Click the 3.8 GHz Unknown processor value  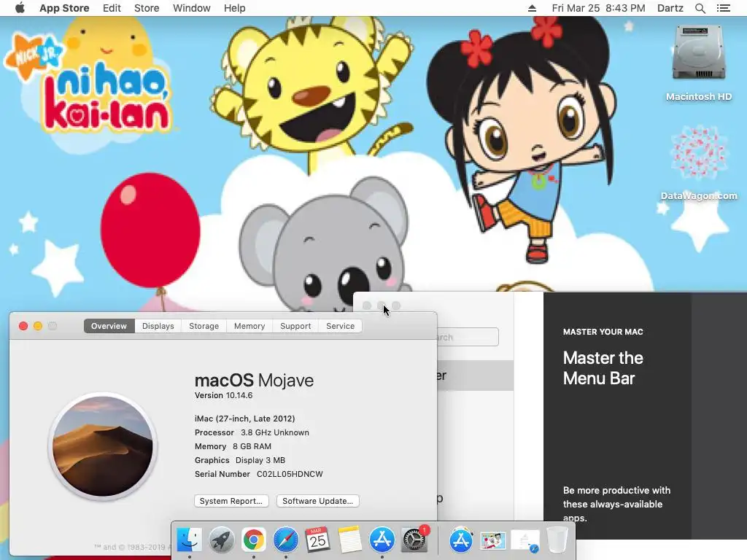click(275, 432)
